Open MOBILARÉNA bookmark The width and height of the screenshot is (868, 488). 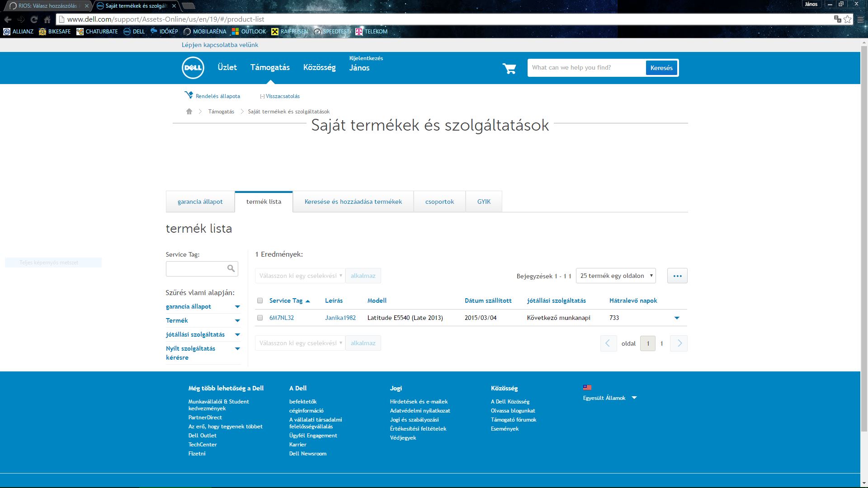205,32
